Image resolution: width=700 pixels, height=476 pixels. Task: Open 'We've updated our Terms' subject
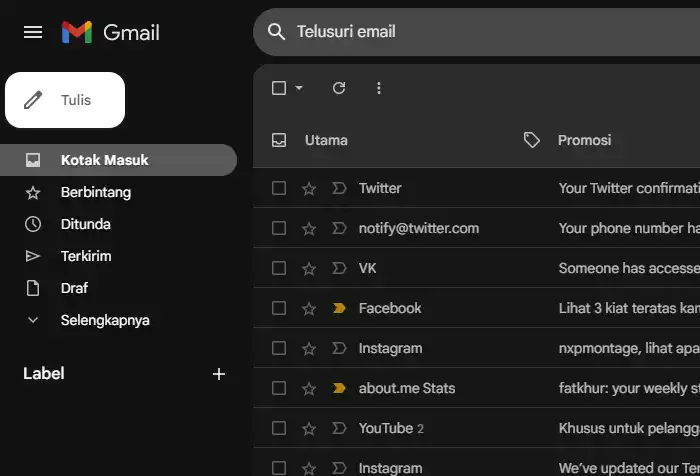629,468
